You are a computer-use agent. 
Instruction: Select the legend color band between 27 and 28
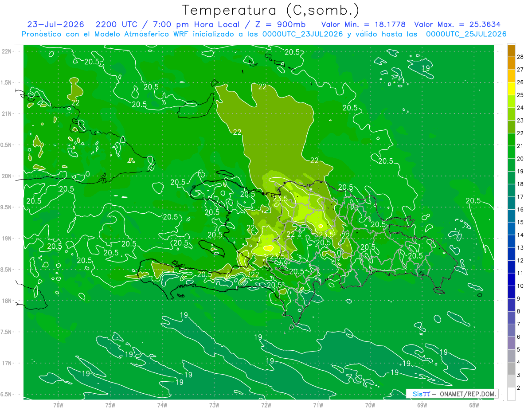click(511, 63)
